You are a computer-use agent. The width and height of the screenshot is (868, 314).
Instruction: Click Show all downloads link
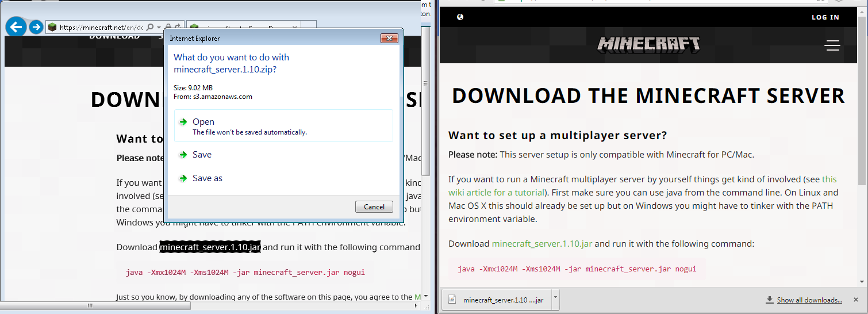click(x=809, y=300)
